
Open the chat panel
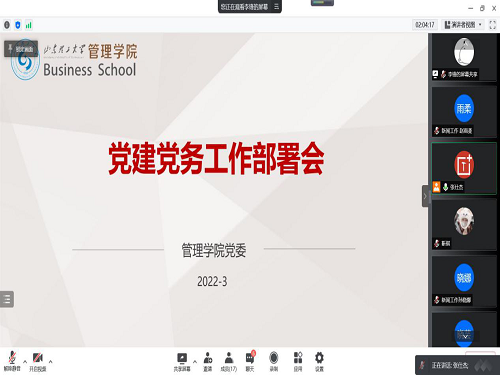[x=250, y=361]
